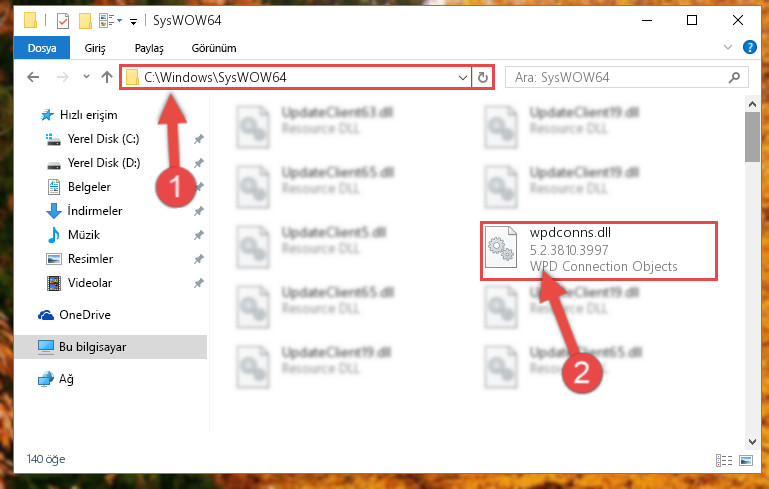The height and width of the screenshot is (489, 769).
Task: Switch to details view icon in status bar
Action: click(724, 460)
